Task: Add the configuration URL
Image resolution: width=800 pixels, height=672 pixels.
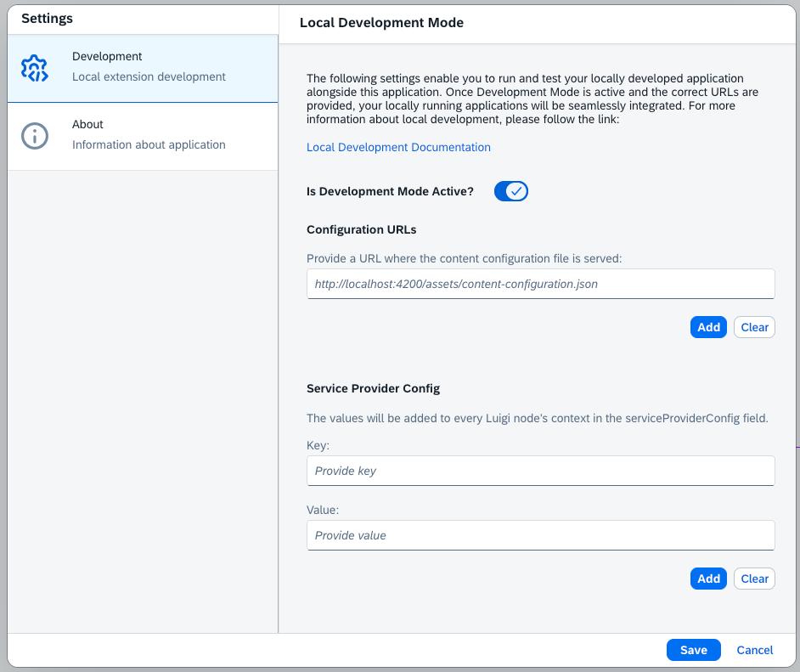Action: pos(708,327)
